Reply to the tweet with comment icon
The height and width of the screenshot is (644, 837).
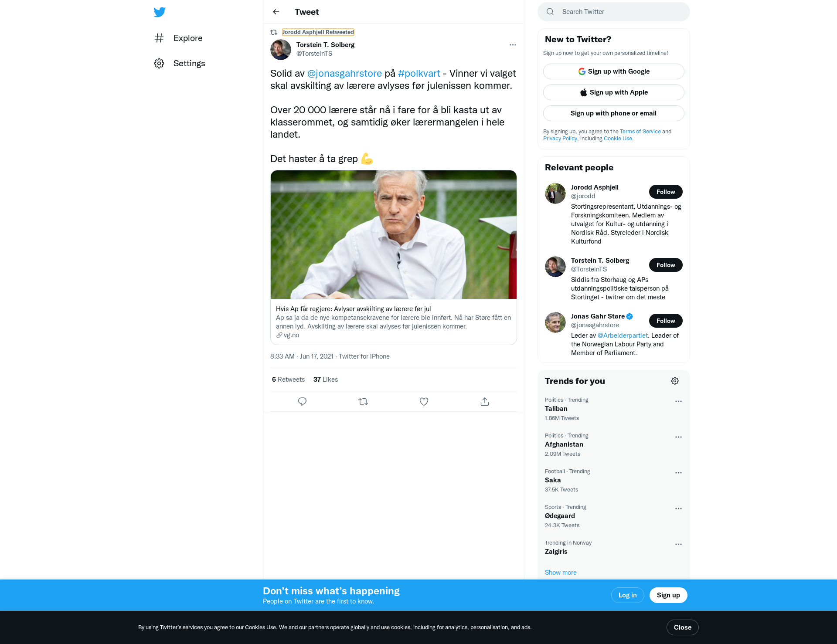pyautogui.click(x=302, y=401)
